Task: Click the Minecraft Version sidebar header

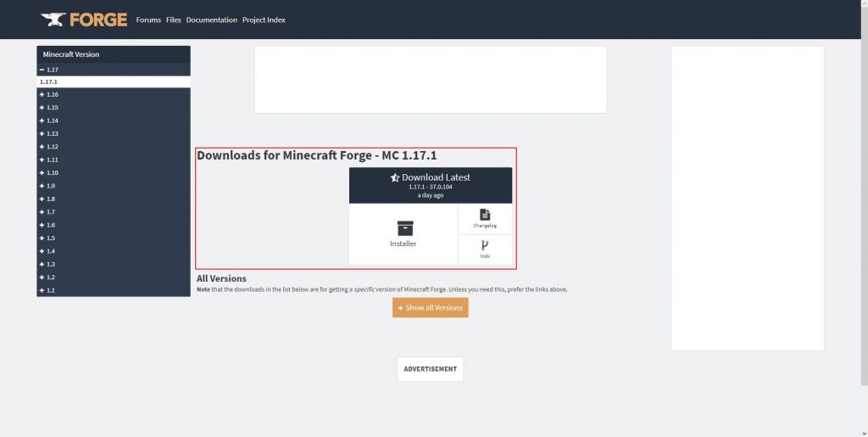Action: pyautogui.click(x=114, y=54)
